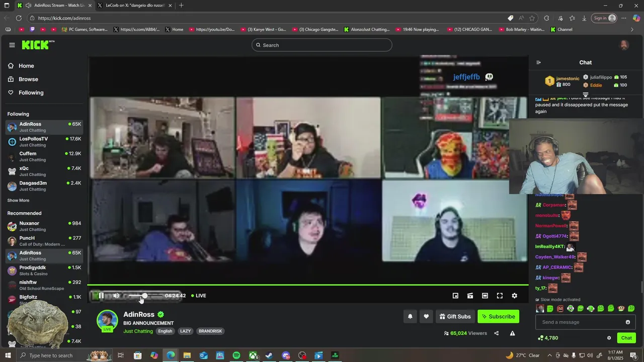Click the Kick search box
This screenshot has width=644, height=362.
tap(322, 45)
